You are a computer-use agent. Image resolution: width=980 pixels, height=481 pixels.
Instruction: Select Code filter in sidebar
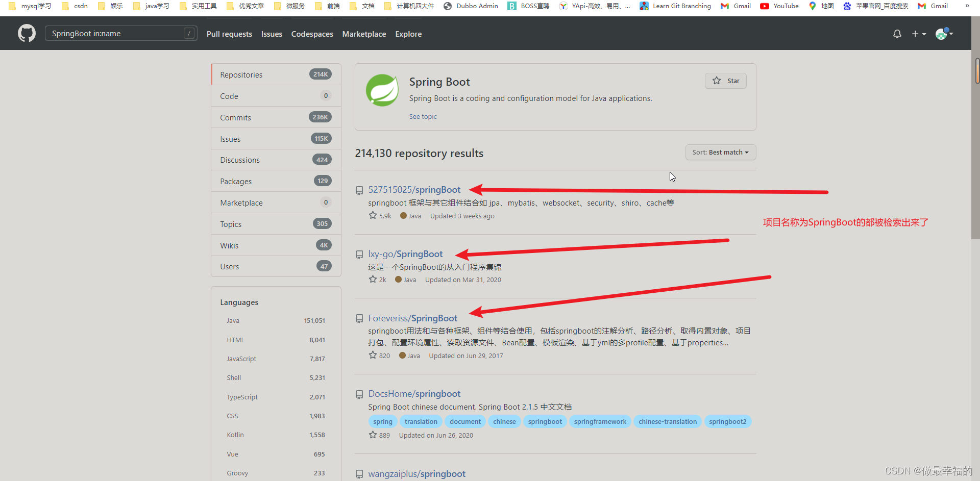(276, 96)
